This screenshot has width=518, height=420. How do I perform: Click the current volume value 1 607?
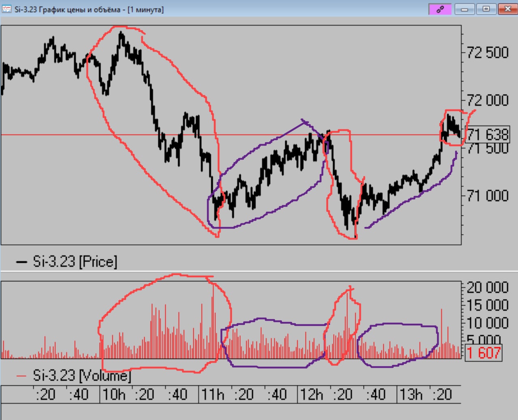(x=483, y=353)
